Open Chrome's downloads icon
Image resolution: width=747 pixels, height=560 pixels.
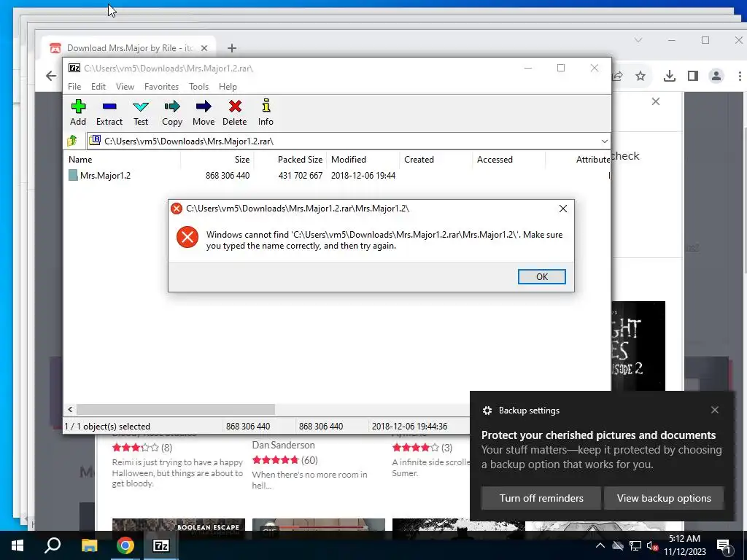tap(670, 76)
